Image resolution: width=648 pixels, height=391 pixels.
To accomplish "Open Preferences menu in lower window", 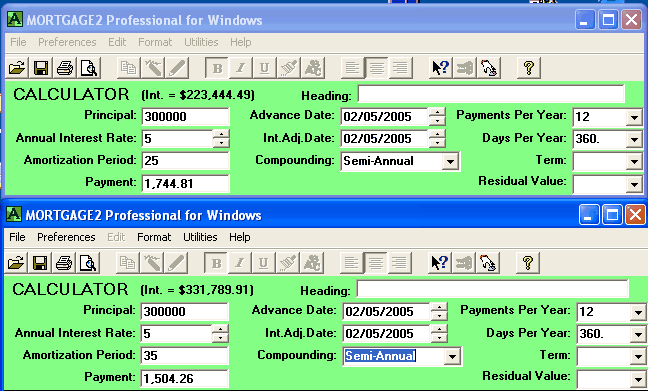I will pos(66,237).
